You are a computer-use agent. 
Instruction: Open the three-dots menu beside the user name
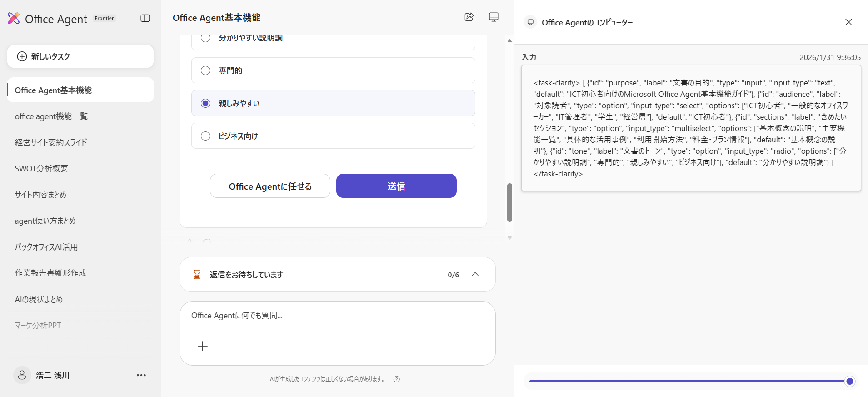pos(141,375)
